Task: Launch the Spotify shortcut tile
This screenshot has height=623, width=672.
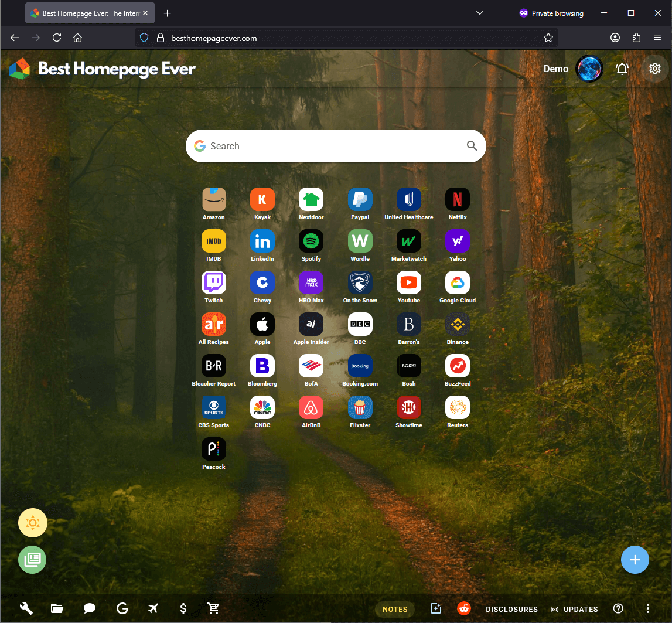Action: tap(311, 241)
